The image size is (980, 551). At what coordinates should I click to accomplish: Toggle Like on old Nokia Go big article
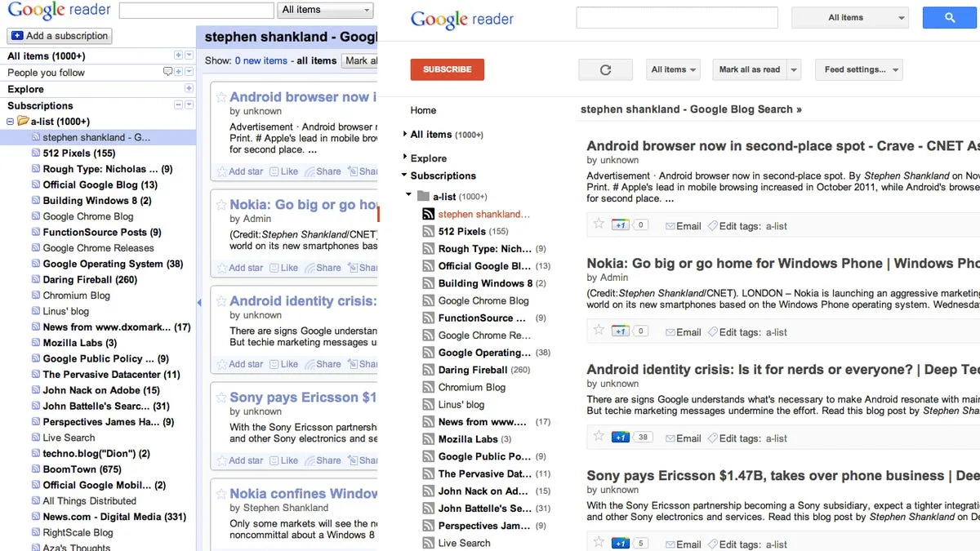pyautogui.click(x=283, y=268)
